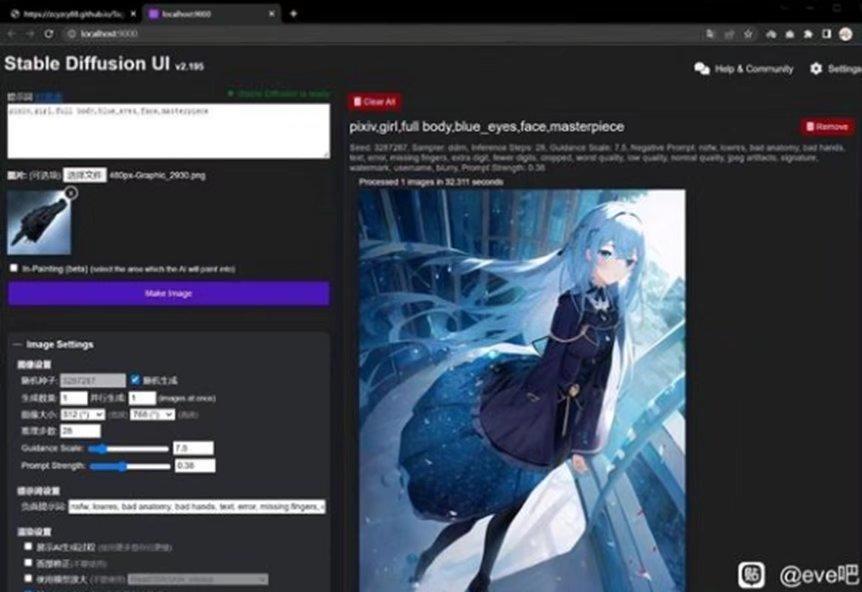Click the result title 'pixiv,girl,full body,blue_eyes,face,masterpiece'
Screen dimensions: 862x592
coord(487,127)
